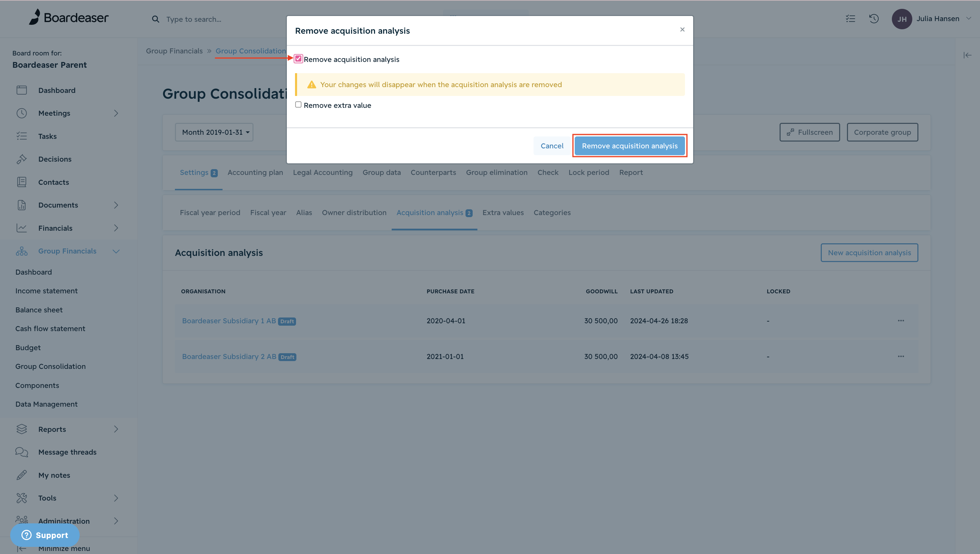Open the Fiscal year period sub-tab
This screenshot has width=980, height=554.
coord(210,213)
